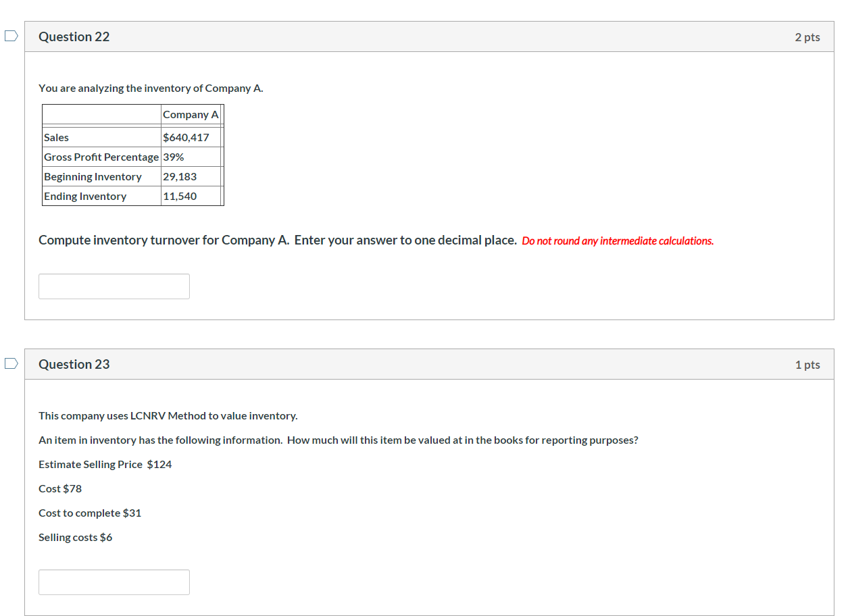Select the "$640,417" sales value

coord(186,138)
